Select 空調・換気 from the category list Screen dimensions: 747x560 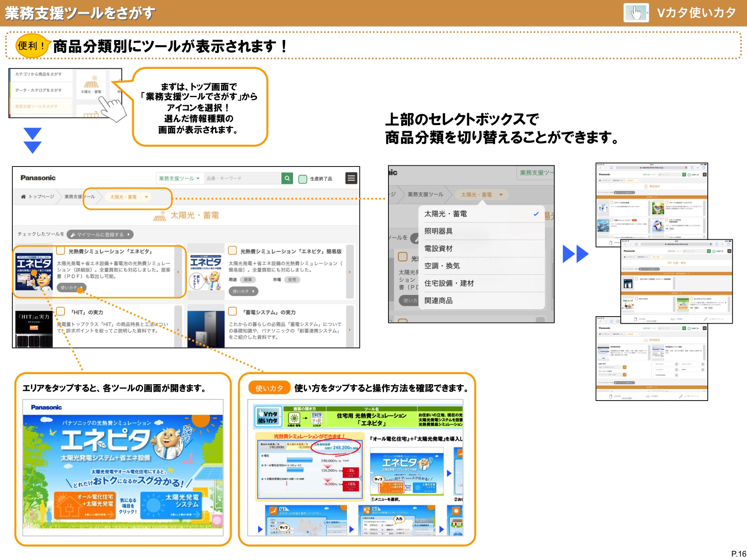[x=442, y=265]
